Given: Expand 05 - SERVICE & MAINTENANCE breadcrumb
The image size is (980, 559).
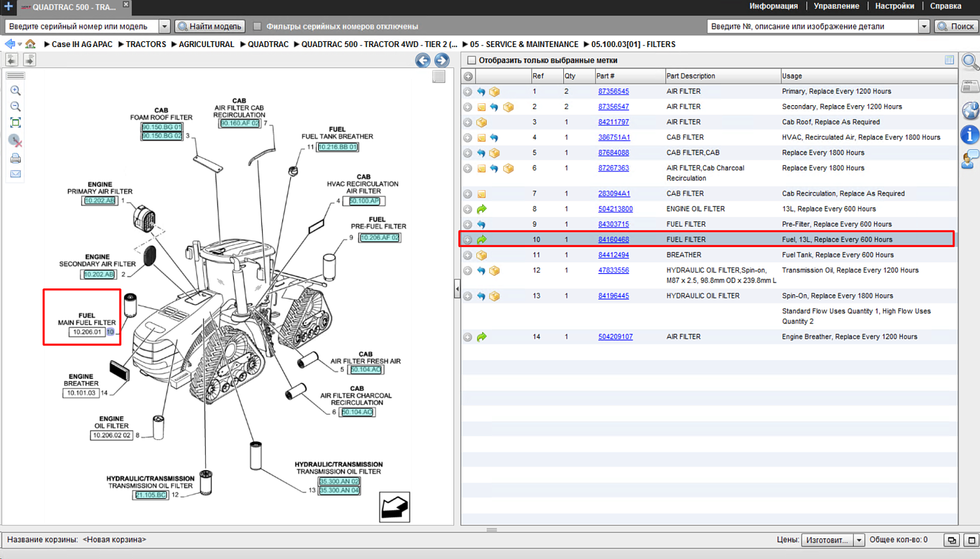Looking at the screenshot, I should click(x=465, y=44).
